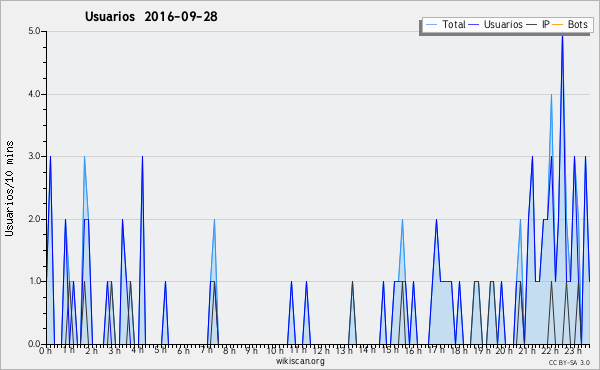Click the y-axis value '3.0'

pos(34,156)
